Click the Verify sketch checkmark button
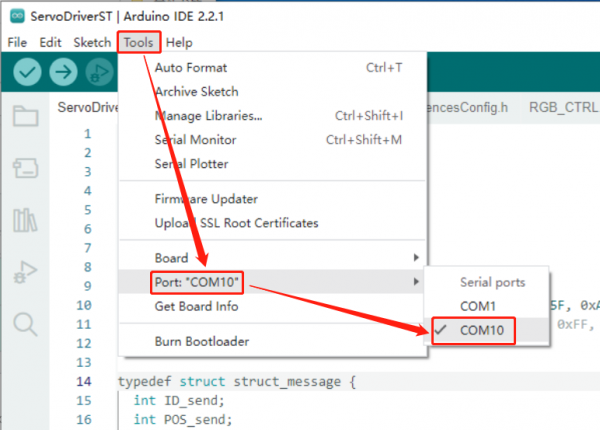Image resolution: width=600 pixels, height=430 pixels. click(27, 72)
